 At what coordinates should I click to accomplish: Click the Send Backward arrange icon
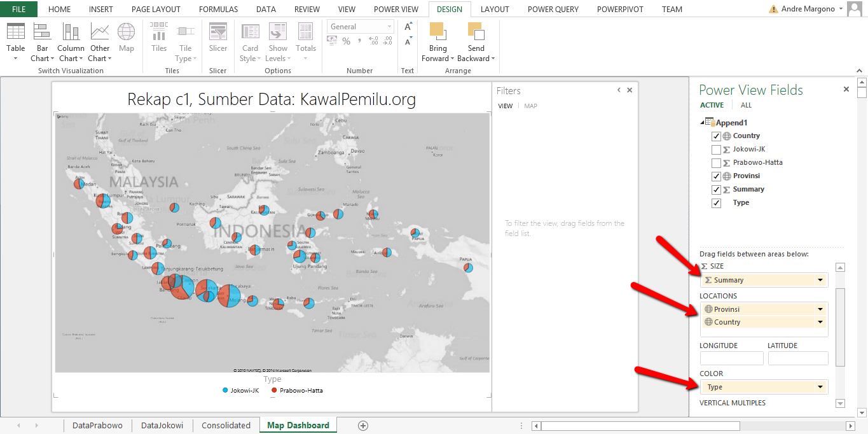click(476, 32)
